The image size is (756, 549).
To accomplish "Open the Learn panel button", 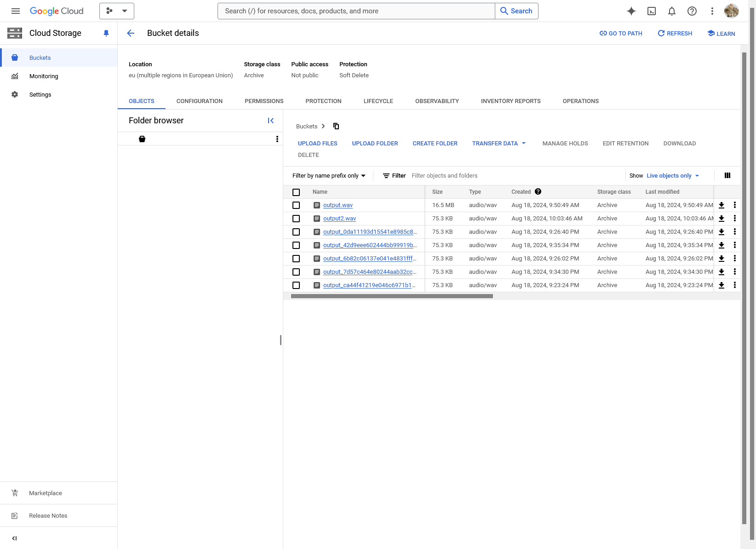I will 721,33.
